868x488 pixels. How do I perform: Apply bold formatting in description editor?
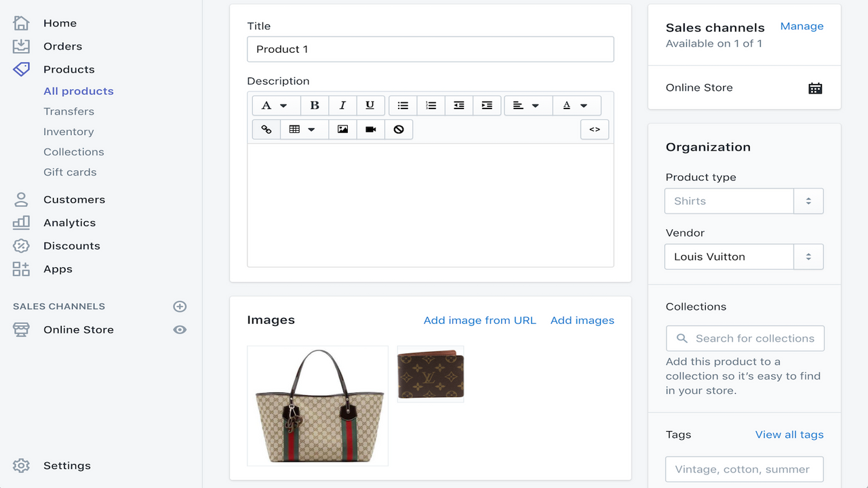(315, 105)
